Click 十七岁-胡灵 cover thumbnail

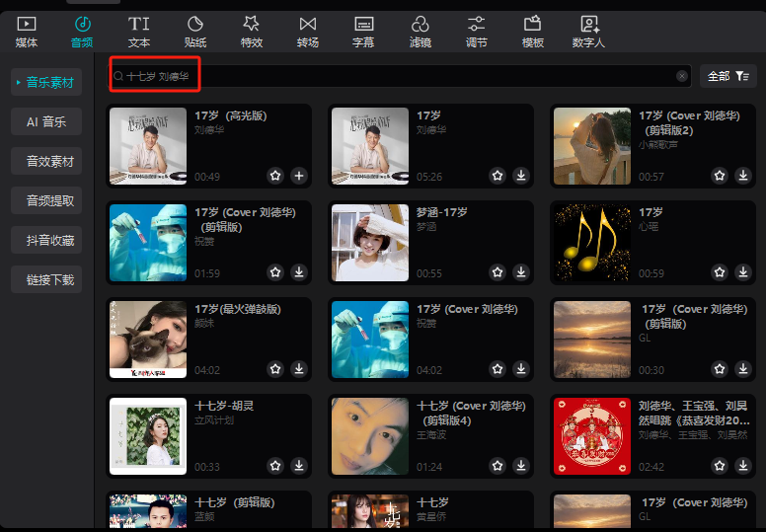tap(148, 436)
